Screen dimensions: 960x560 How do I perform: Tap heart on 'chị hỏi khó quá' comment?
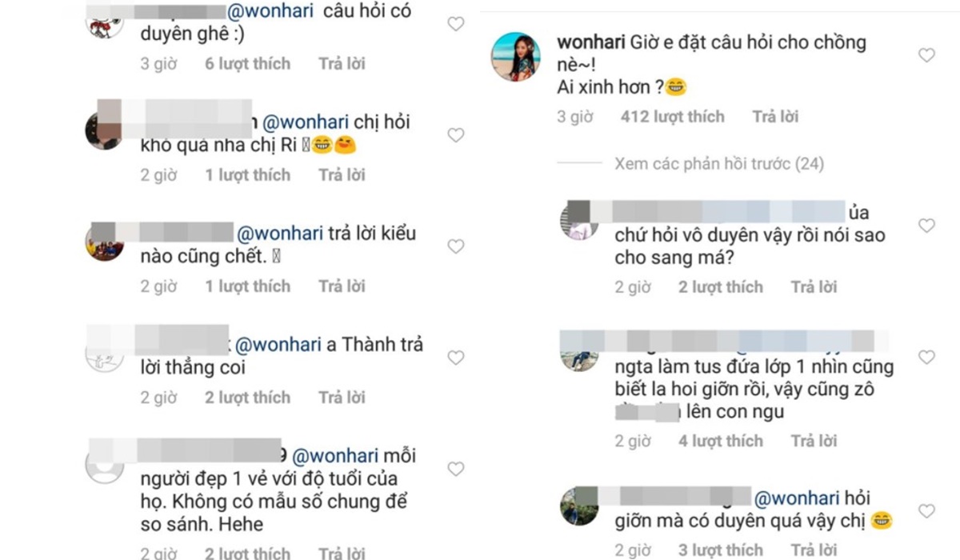[455, 135]
